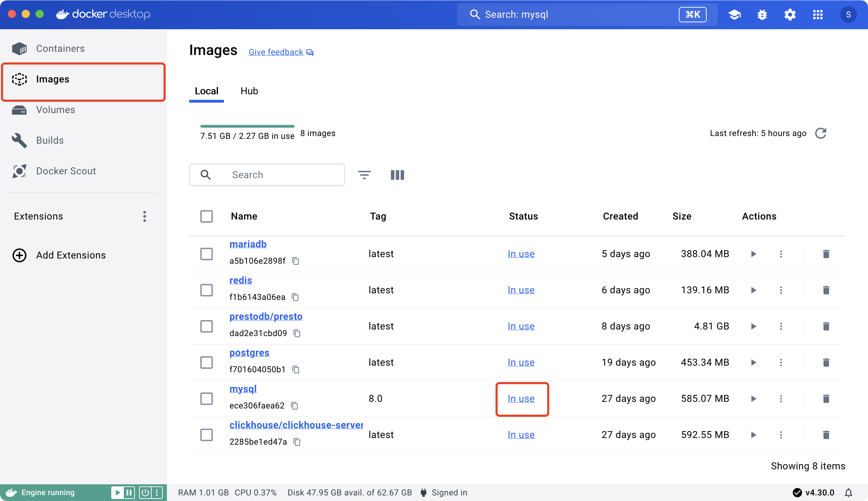Check the mysql row checkbox
This screenshot has width=868, height=501.
(207, 399)
